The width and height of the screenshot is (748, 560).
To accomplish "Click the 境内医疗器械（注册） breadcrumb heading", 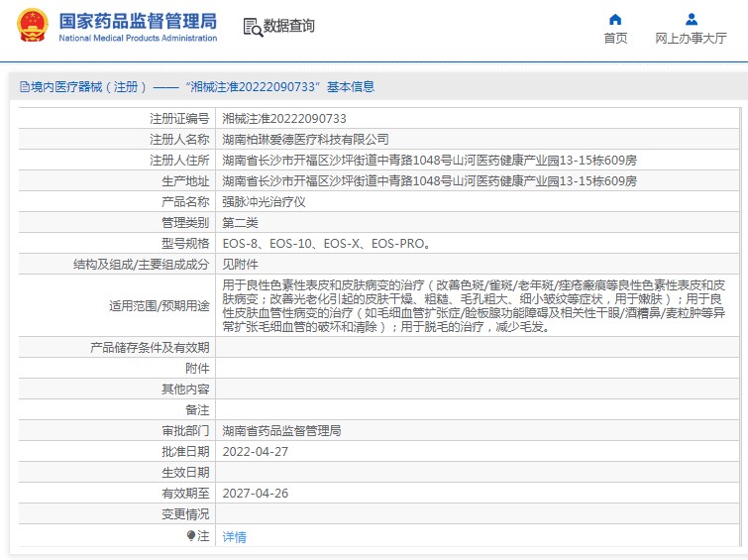I will point(89,87).
